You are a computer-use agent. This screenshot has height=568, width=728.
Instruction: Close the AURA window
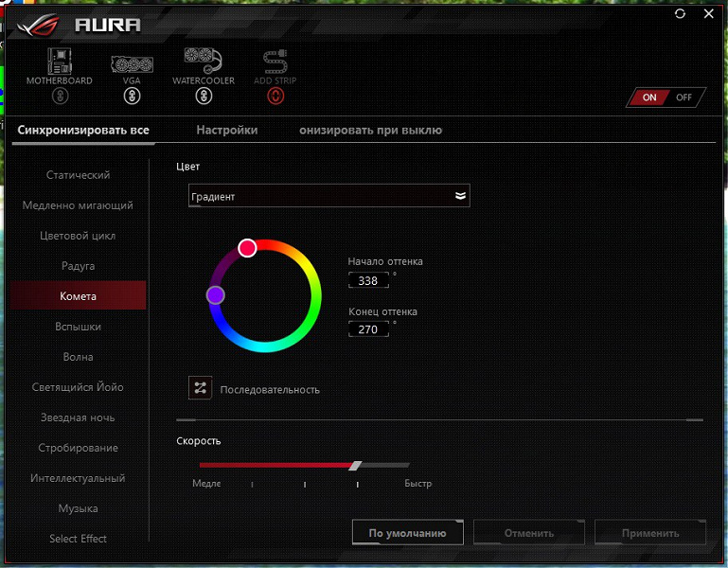(708, 13)
